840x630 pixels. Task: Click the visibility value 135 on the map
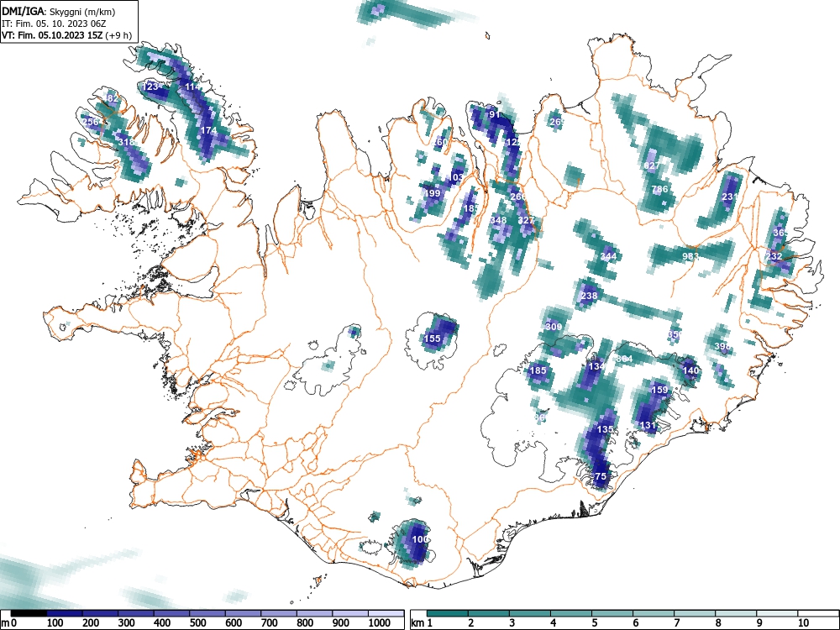[x=605, y=429]
